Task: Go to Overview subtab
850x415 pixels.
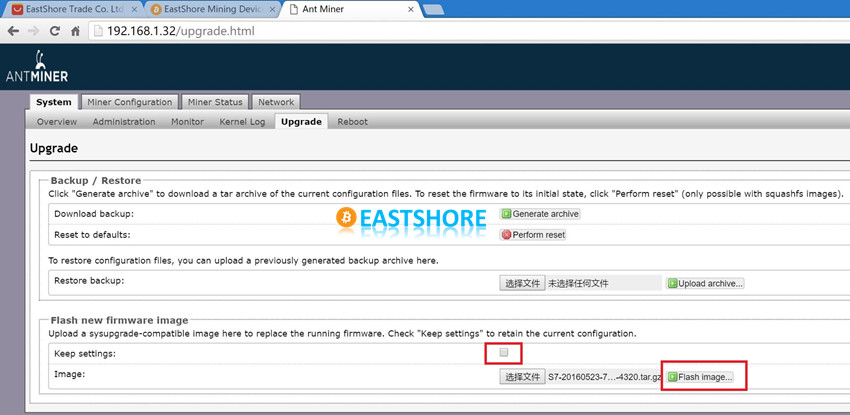Action: point(57,122)
